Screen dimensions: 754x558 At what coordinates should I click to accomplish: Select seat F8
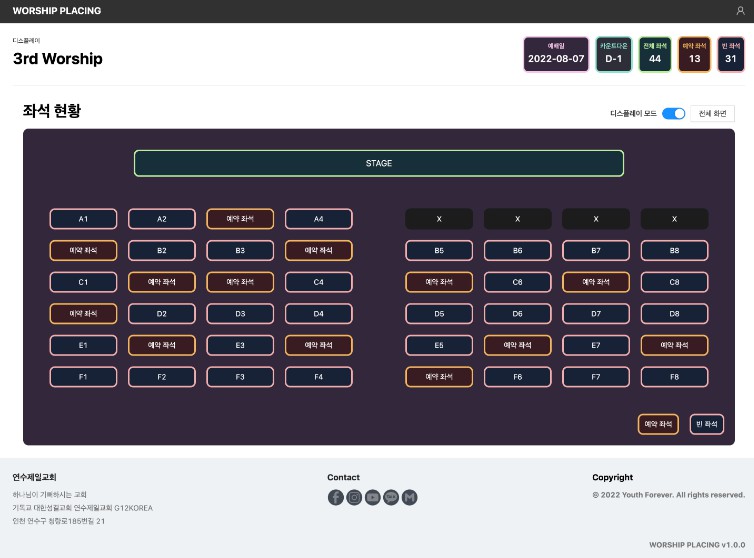click(x=674, y=377)
